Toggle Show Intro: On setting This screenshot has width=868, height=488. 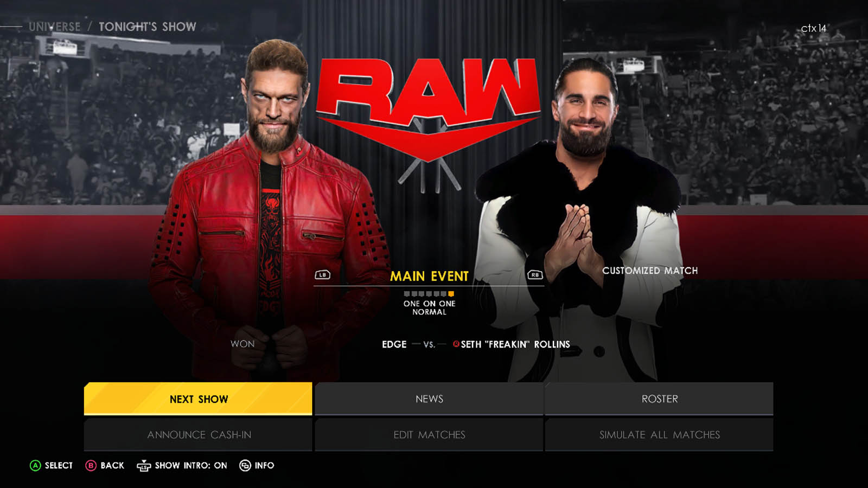point(191,465)
